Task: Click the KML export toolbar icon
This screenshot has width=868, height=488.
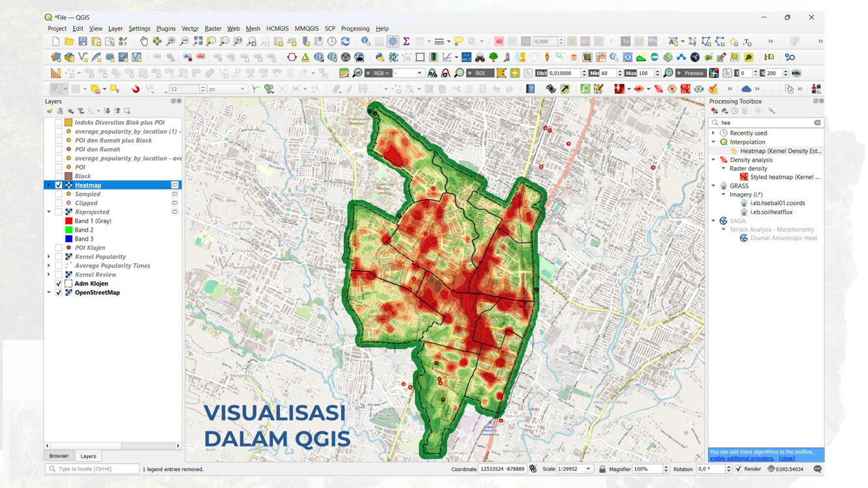Action: [x=796, y=72]
